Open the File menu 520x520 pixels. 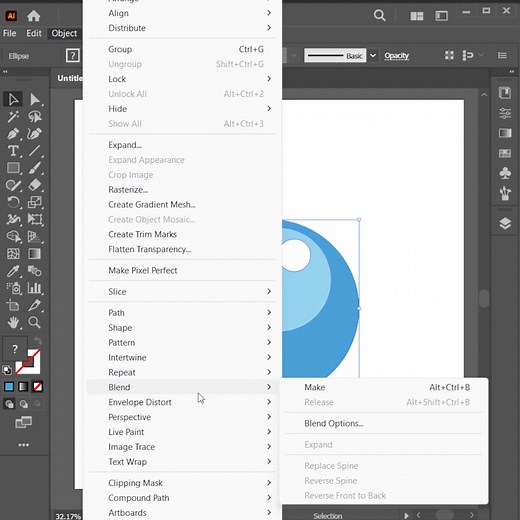9,33
